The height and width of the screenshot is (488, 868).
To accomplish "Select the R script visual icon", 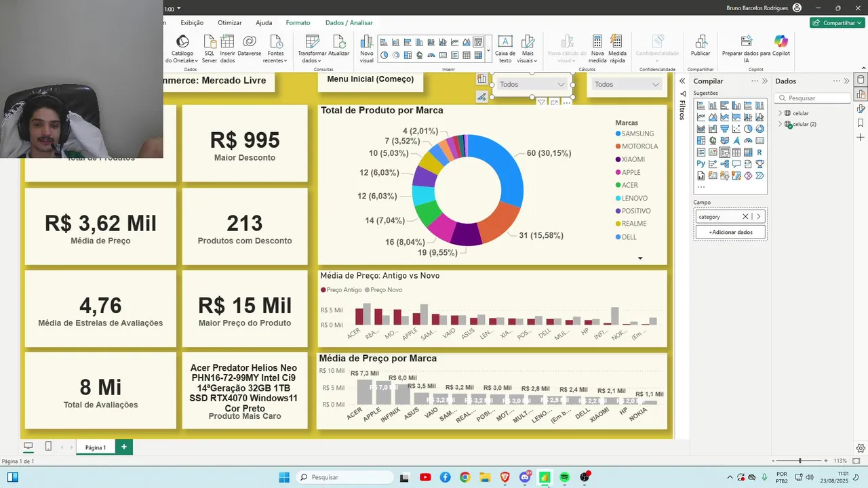I will 759,152.
